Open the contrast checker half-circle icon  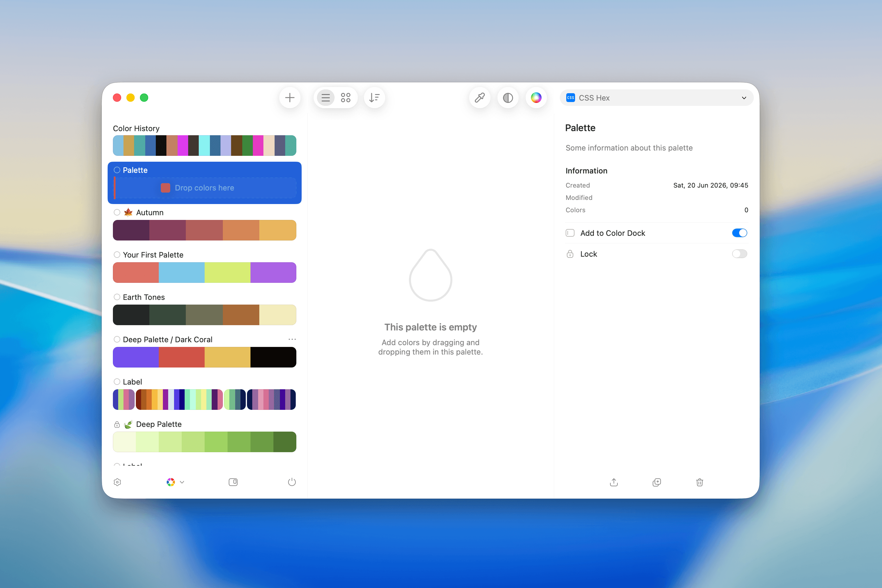[x=508, y=98]
